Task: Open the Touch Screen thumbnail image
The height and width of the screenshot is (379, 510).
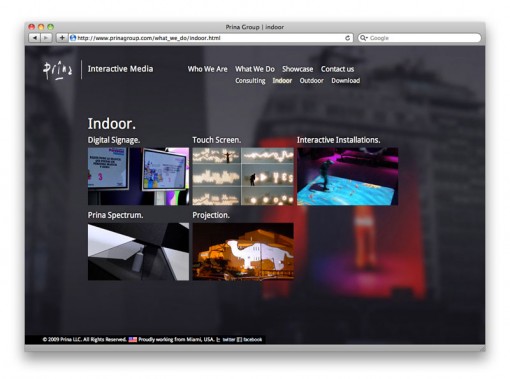Action: [x=243, y=176]
